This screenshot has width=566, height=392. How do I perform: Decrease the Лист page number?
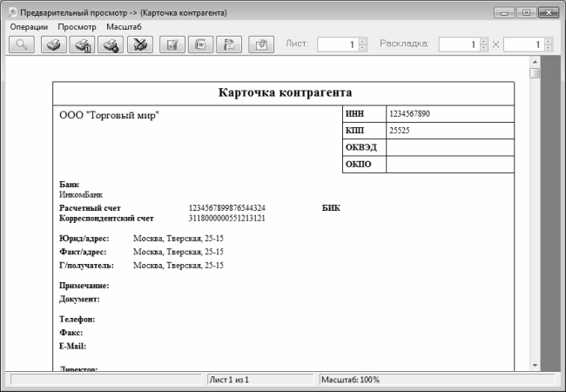[x=362, y=47]
